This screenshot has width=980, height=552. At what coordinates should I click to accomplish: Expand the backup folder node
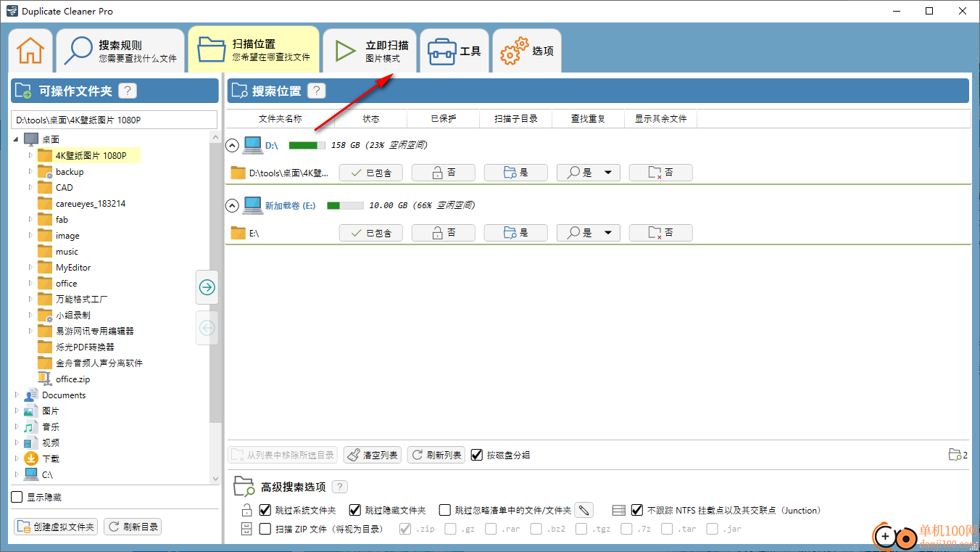(30, 172)
